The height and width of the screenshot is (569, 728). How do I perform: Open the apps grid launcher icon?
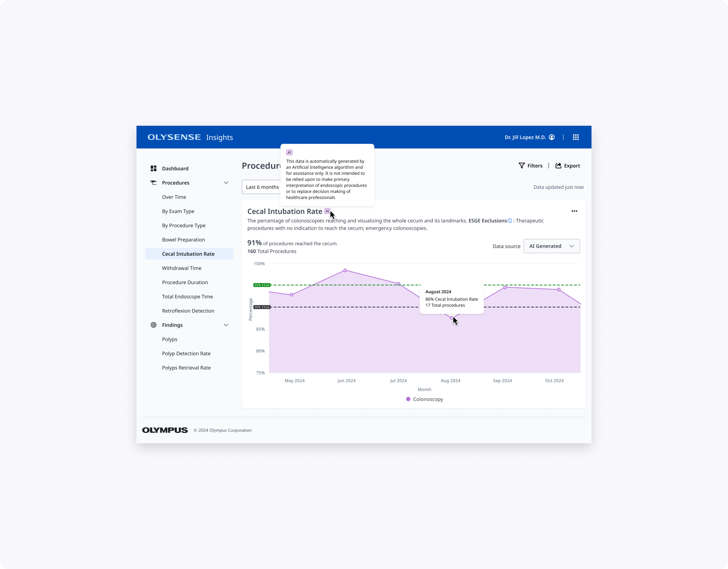576,137
